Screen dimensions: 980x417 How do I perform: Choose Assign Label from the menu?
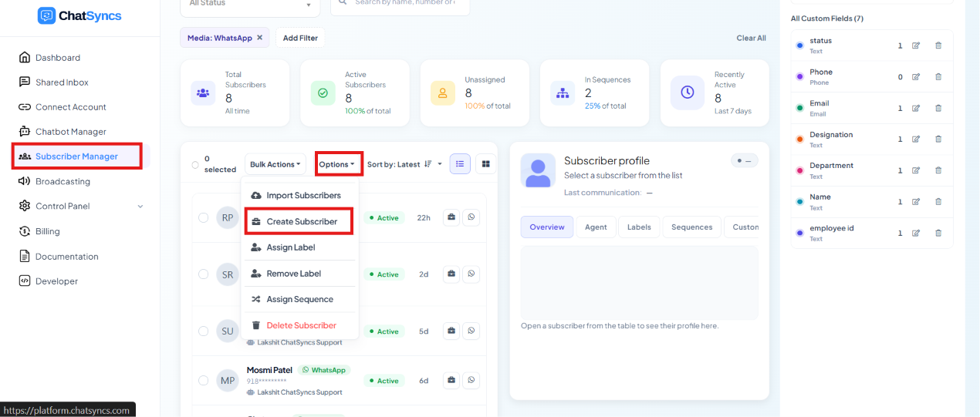pyautogui.click(x=299, y=247)
